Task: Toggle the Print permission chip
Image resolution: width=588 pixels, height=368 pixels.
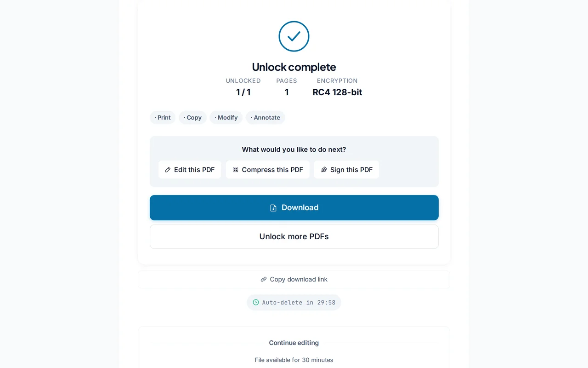Action: 163,117
